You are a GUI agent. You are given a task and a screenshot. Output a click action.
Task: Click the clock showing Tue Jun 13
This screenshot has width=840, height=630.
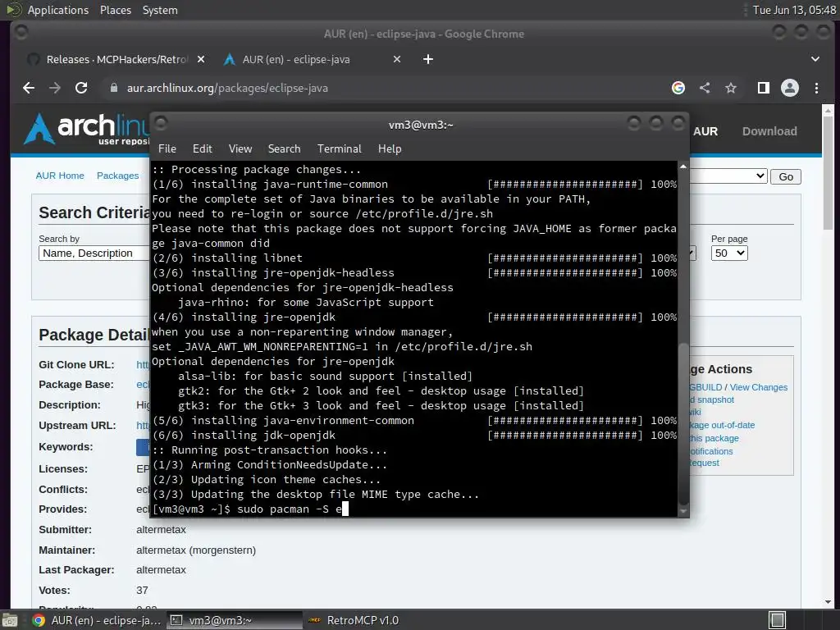tap(794, 10)
